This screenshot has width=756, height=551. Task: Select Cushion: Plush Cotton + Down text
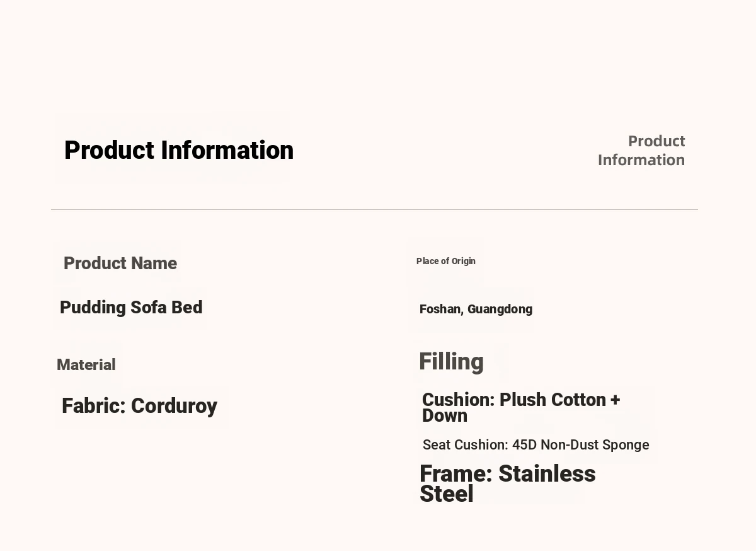click(x=521, y=407)
